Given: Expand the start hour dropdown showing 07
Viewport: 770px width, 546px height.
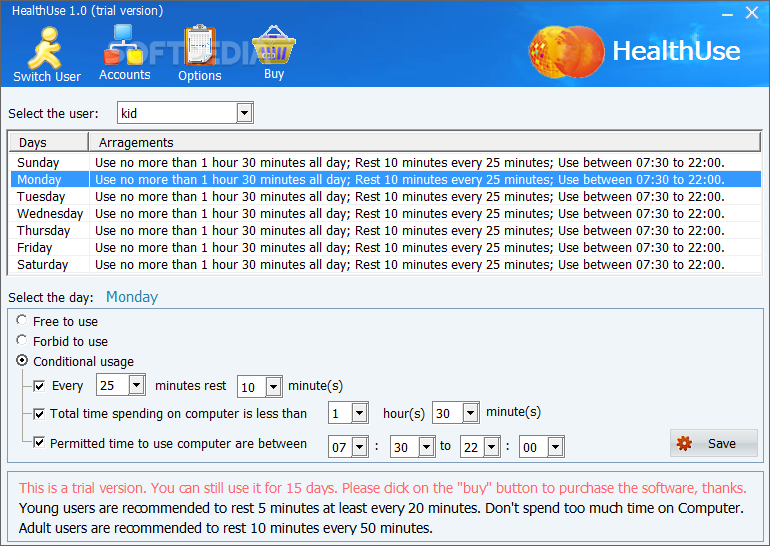Looking at the screenshot, I should coord(360,447).
